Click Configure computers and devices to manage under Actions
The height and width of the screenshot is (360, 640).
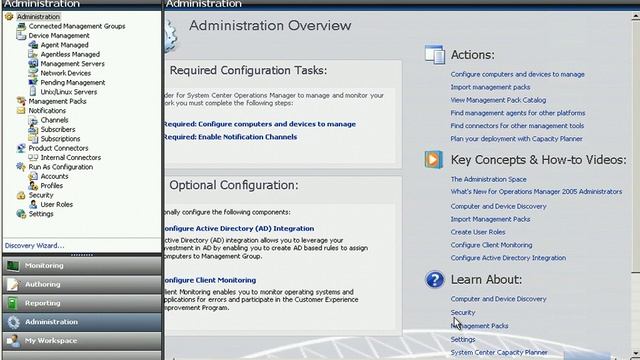click(518, 74)
